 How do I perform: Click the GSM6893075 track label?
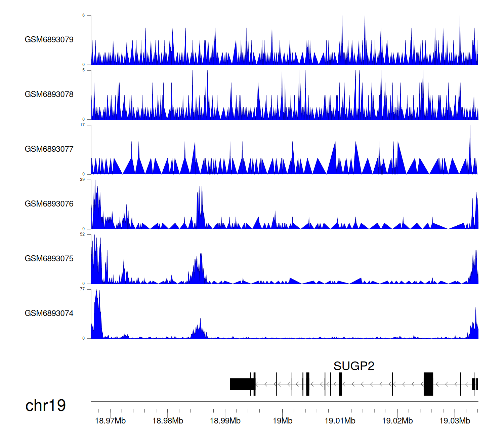pyautogui.click(x=49, y=259)
